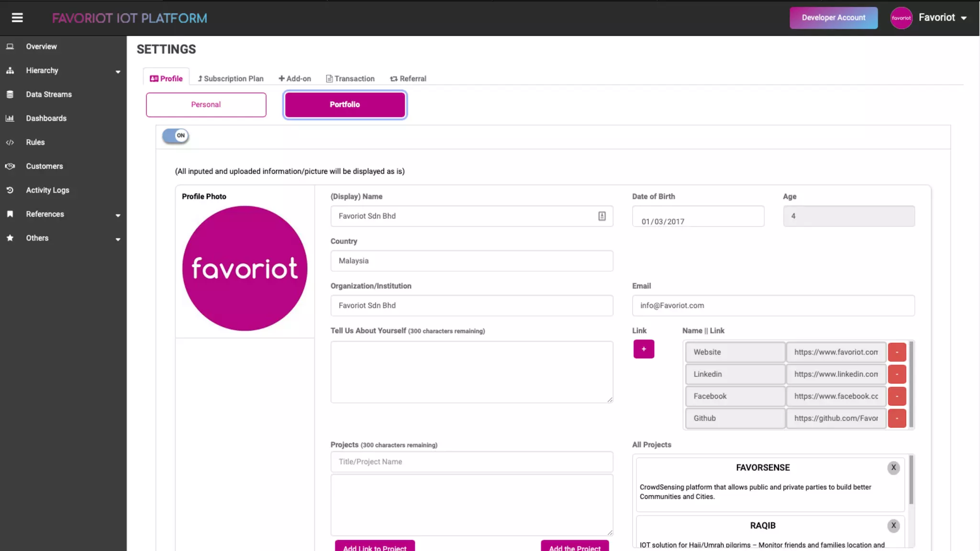Switch to the Subscription Plan tab
Viewport: 980px width, 551px height.
pyautogui.click(x=231, y=78)
